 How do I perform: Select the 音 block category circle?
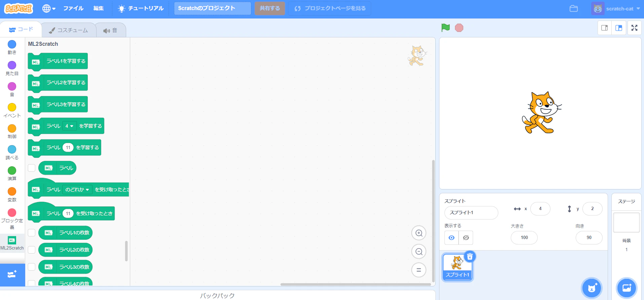[12, 86]
